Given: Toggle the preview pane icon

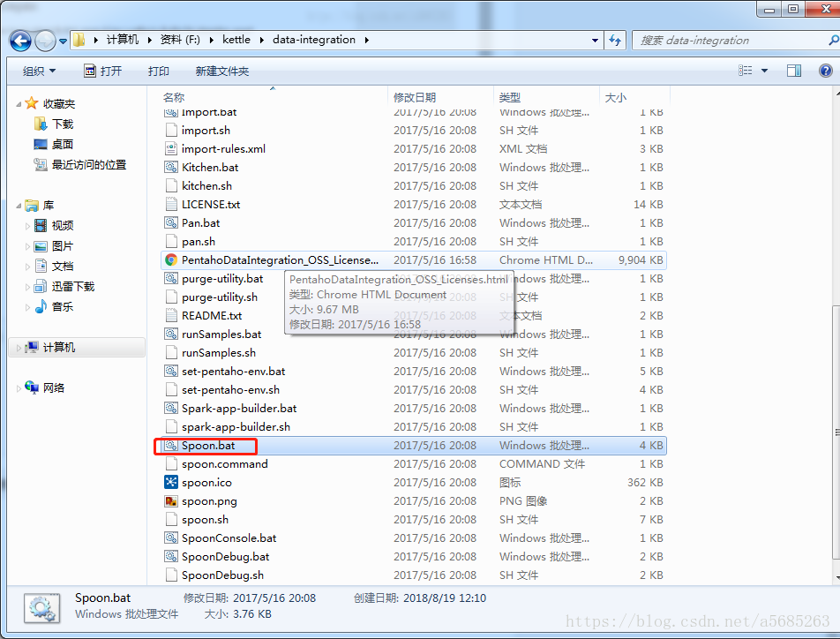Looking at the screenshot, I should (794, 71).
